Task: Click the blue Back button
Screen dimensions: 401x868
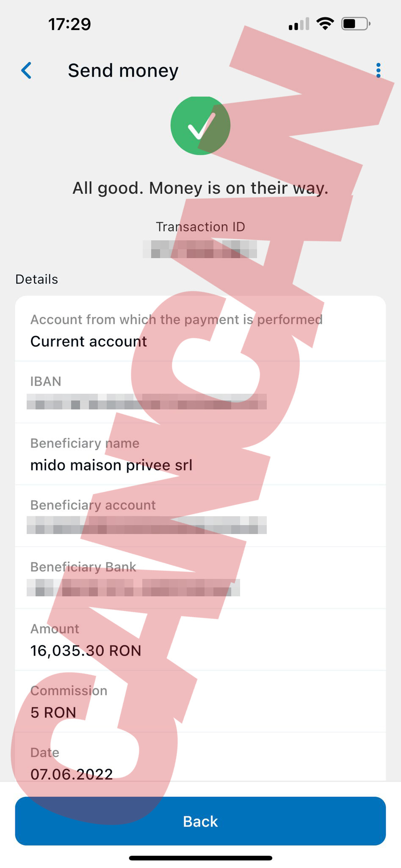Action: 200,821
